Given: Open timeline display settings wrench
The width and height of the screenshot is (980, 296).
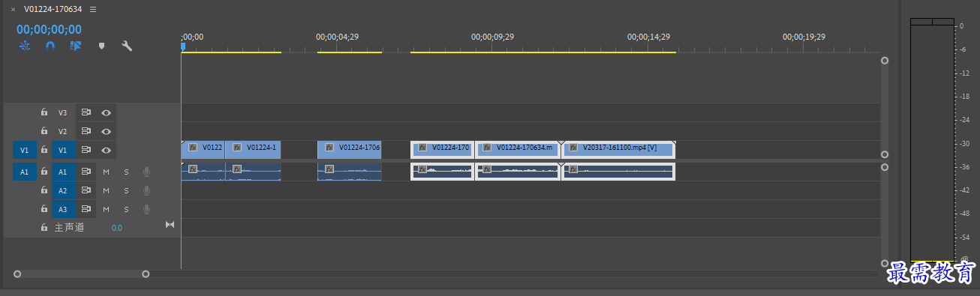Looking at the screenshot, I should pos(127,46).
